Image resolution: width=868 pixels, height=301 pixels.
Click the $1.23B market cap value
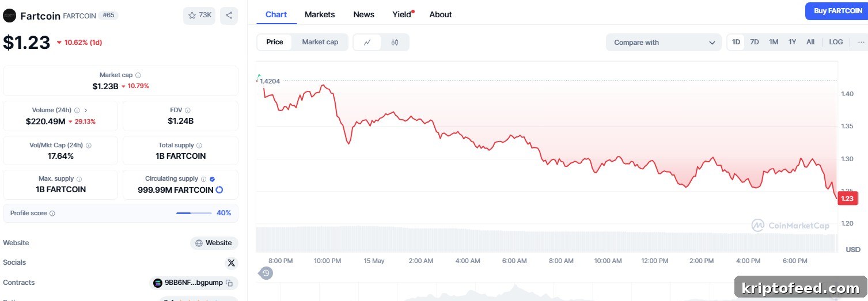click(105, 86)
